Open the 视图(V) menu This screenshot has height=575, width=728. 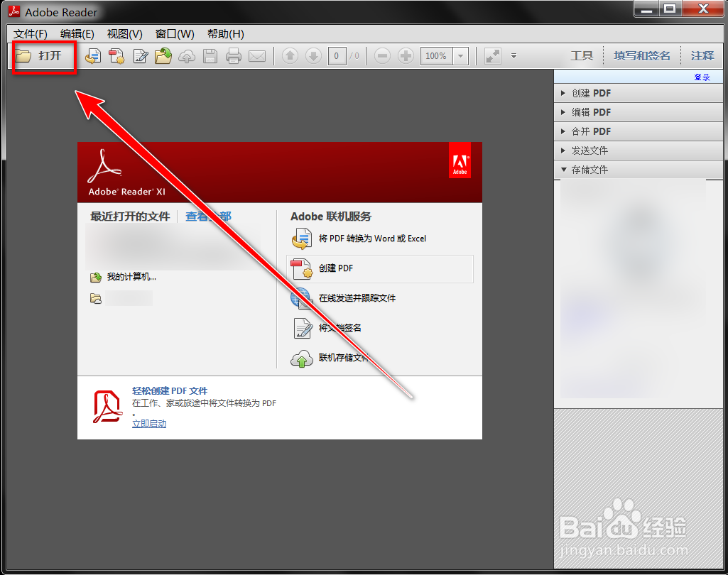tap(124, 34)
